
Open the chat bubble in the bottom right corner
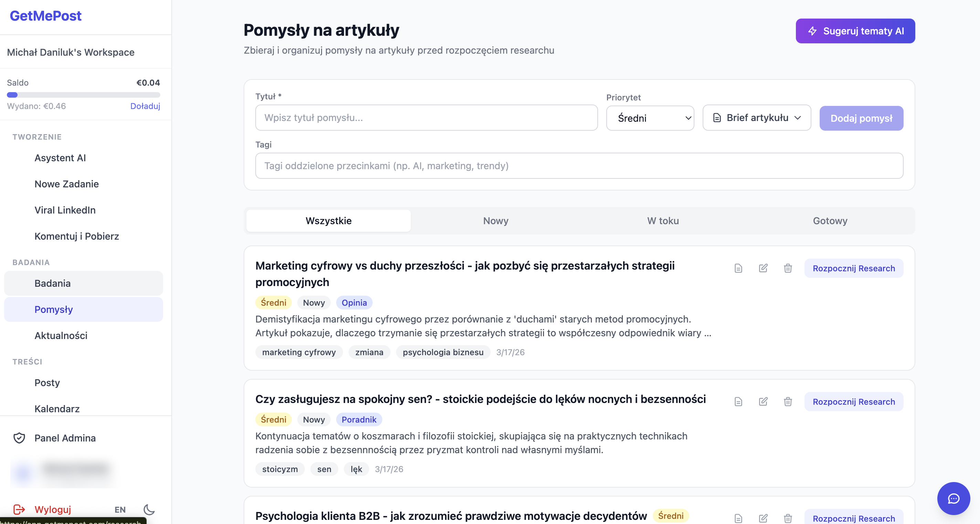click(x=954, y=498)
